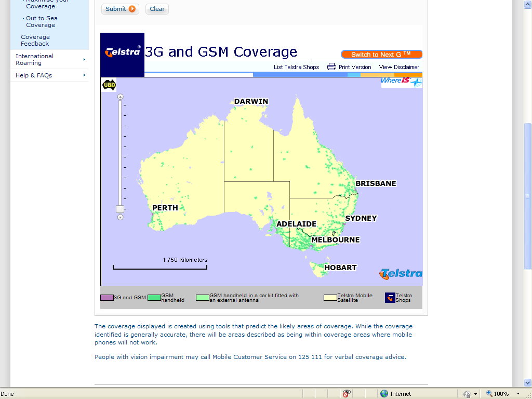This screenshot has height=399, width=532.
Task: Click the HOBART label on the map
Action: click(340, 268)
